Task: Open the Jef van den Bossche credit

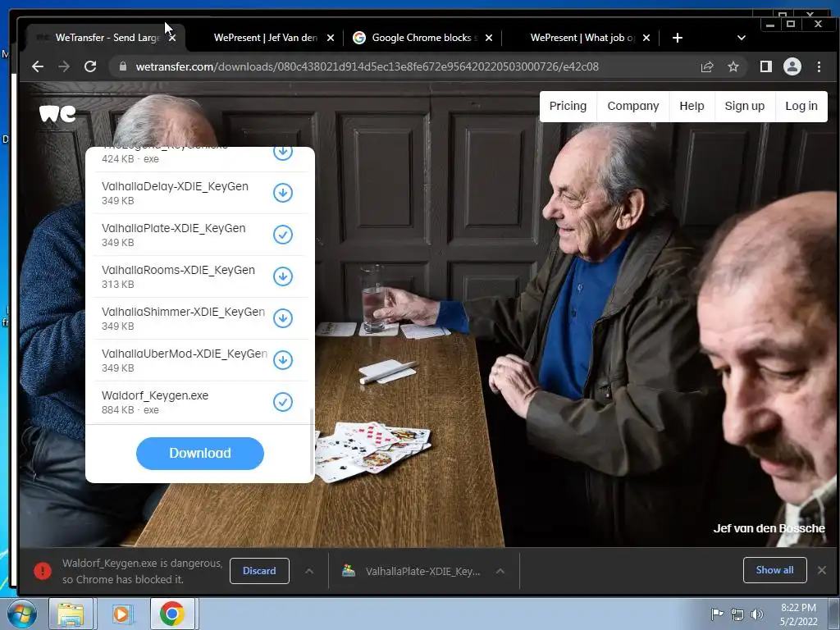Action: coord(769,528)
